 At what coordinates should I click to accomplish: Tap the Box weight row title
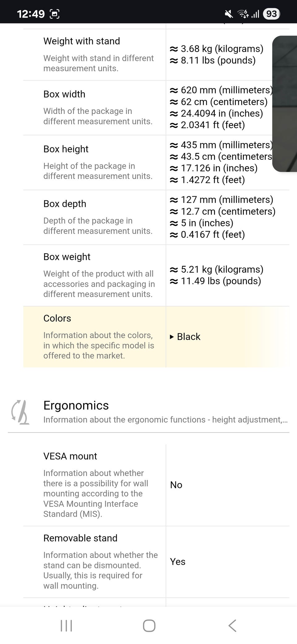click(x=67, y=257)
